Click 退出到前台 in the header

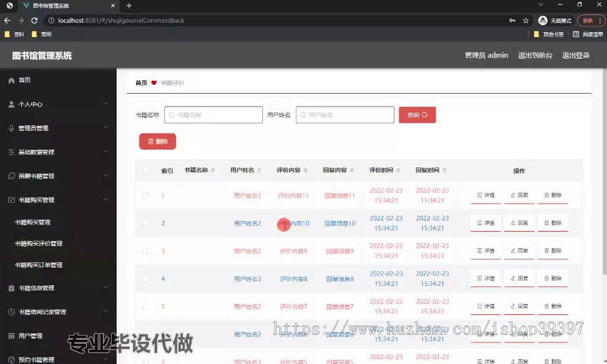point(535,55)
